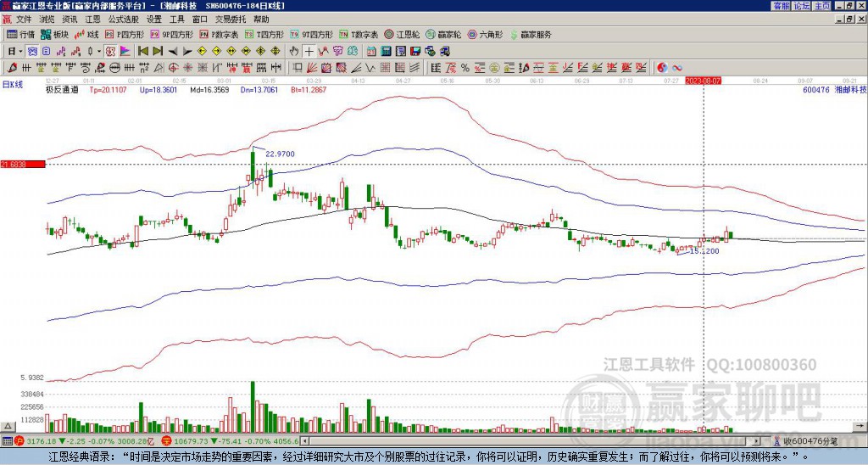Open the P数字表 tool
The width and height of the screenshot is (868, 465).
[220, 34]
